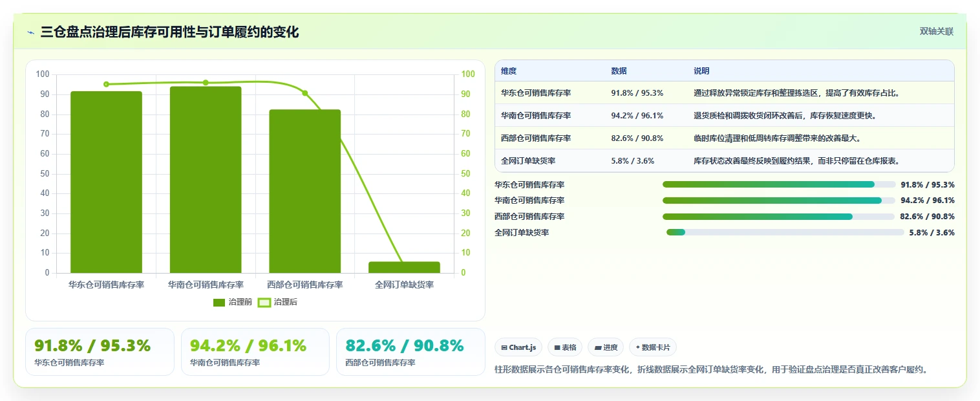The width and height of the screenshot is (980, 401).
Task: Select the Chart.js tag chip
Action: (x=518, y=347)
